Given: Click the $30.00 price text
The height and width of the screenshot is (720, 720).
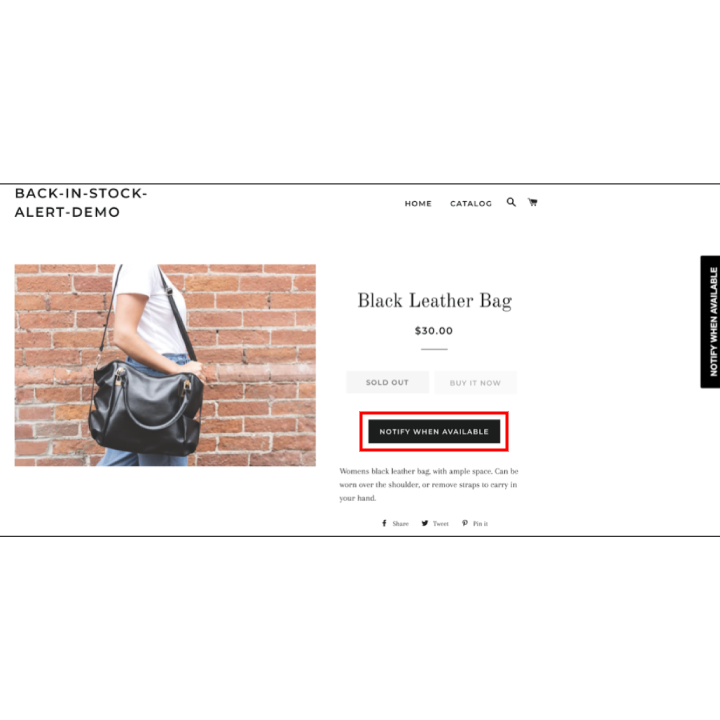Looking at the screenshot, I should pyautogui.click(x=433, y=331).
